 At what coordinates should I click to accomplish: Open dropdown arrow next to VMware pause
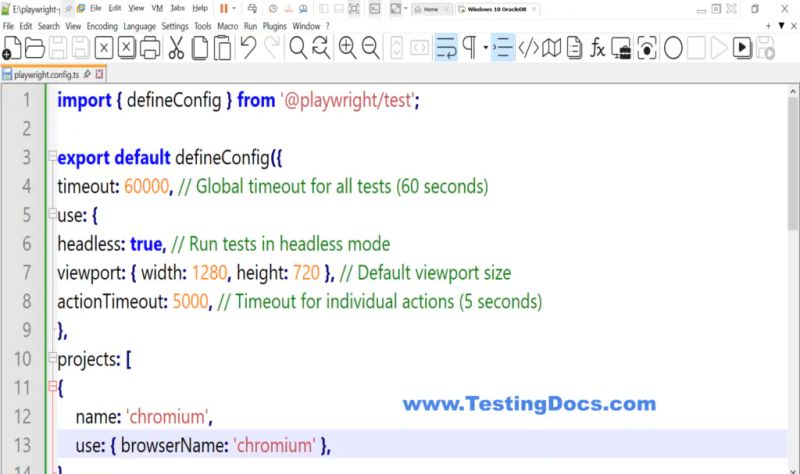coord(234,9)
